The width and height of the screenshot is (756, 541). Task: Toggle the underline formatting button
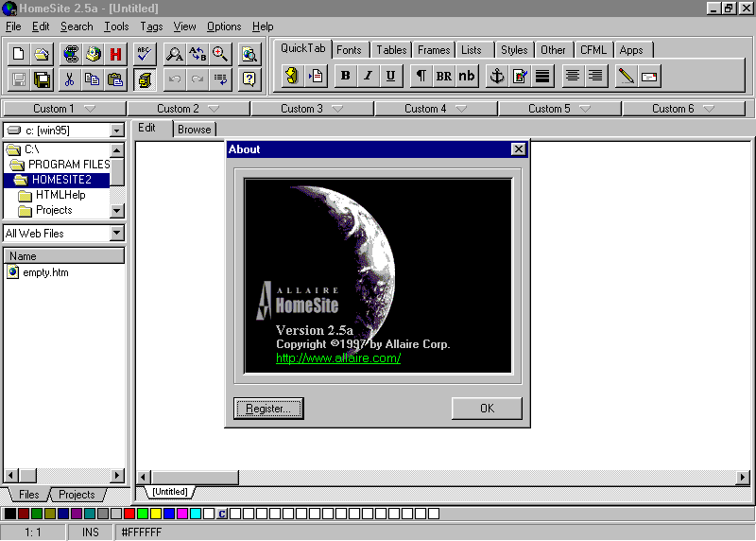pos(390,77)
